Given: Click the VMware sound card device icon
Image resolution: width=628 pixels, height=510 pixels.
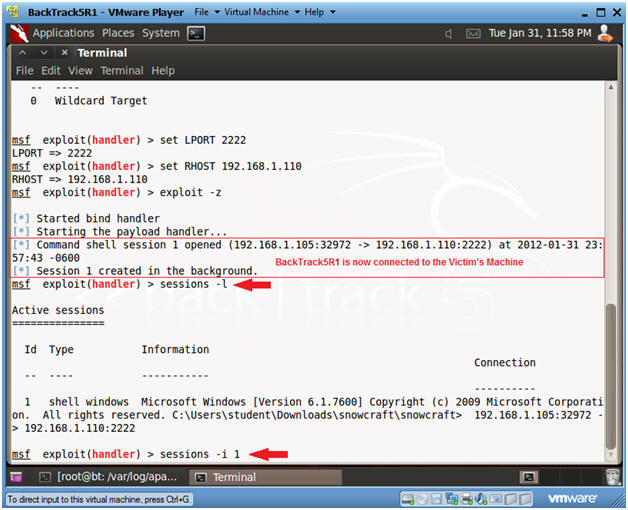Looking at the screenshot, I should (x=480, y=499).
